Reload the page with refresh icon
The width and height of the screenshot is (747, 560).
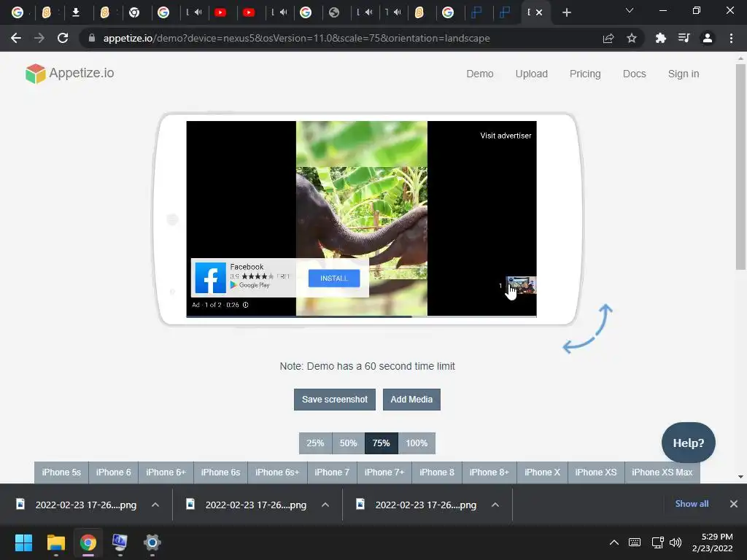click(63, 38)
